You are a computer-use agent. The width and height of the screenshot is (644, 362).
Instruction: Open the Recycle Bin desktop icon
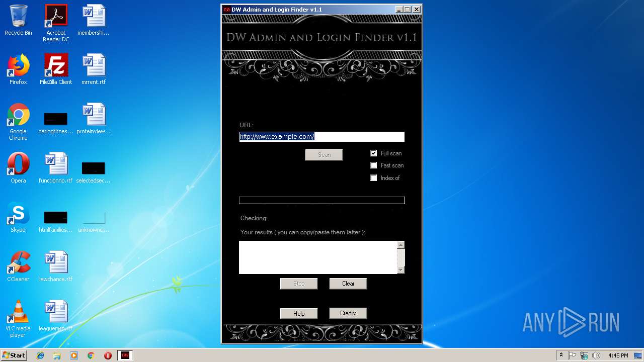(x=18, y=20)
